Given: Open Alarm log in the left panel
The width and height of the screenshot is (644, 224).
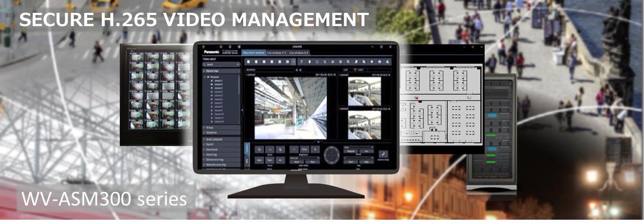Looking at the screenshot, I should (x=222, y=154).
